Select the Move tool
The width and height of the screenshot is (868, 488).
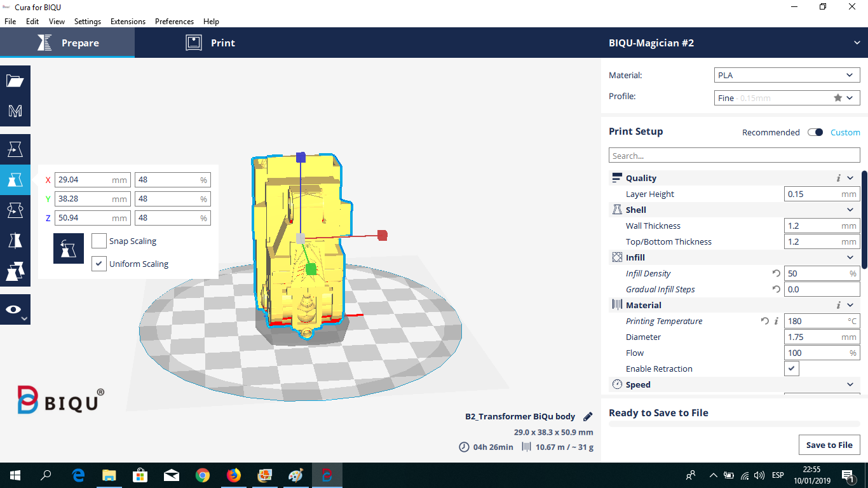[15, 149]
